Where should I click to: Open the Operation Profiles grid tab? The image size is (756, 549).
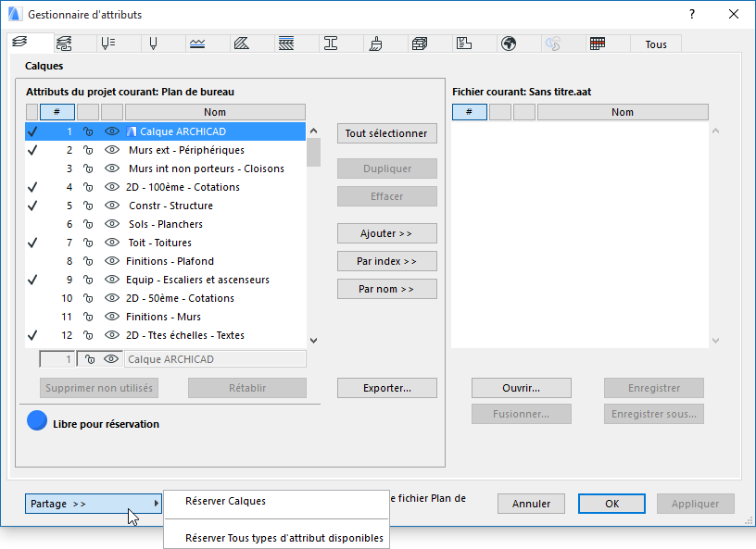point(598,44)
